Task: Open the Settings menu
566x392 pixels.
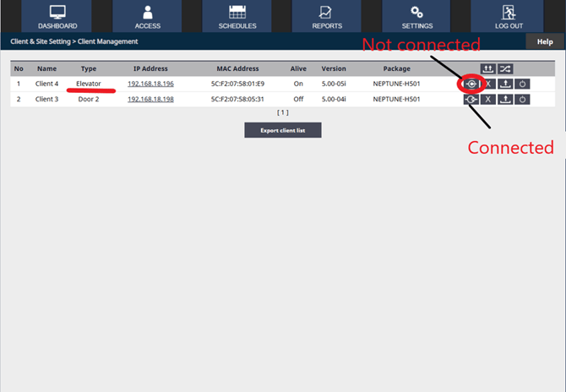Action: click(x=417, y=16)
